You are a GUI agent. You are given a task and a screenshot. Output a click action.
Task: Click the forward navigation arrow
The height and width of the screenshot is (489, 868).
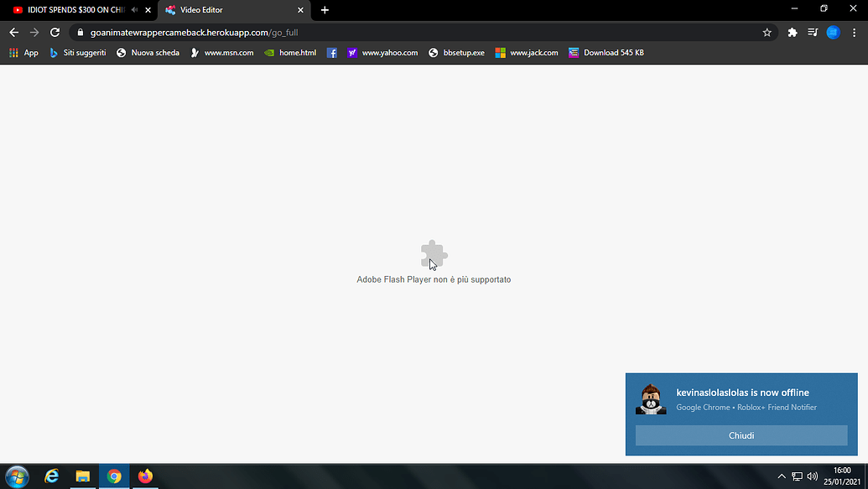[x=34, y=32]
